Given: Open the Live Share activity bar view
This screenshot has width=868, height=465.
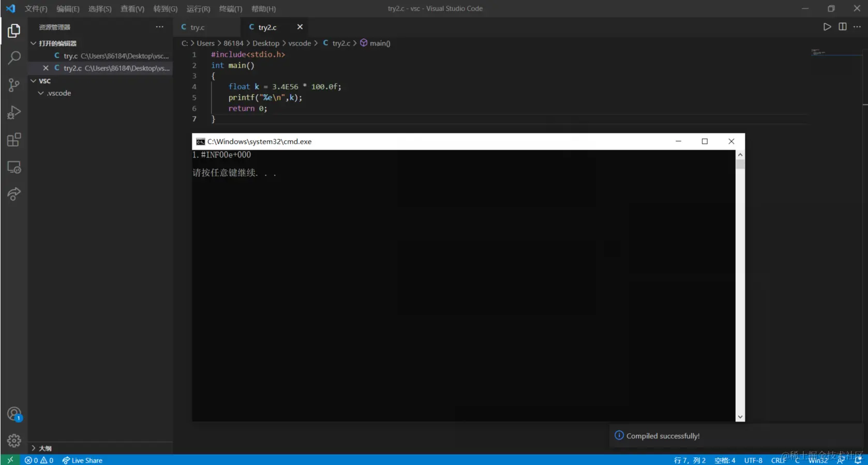Looking at the screenshot, I should (x=14, y=194).
